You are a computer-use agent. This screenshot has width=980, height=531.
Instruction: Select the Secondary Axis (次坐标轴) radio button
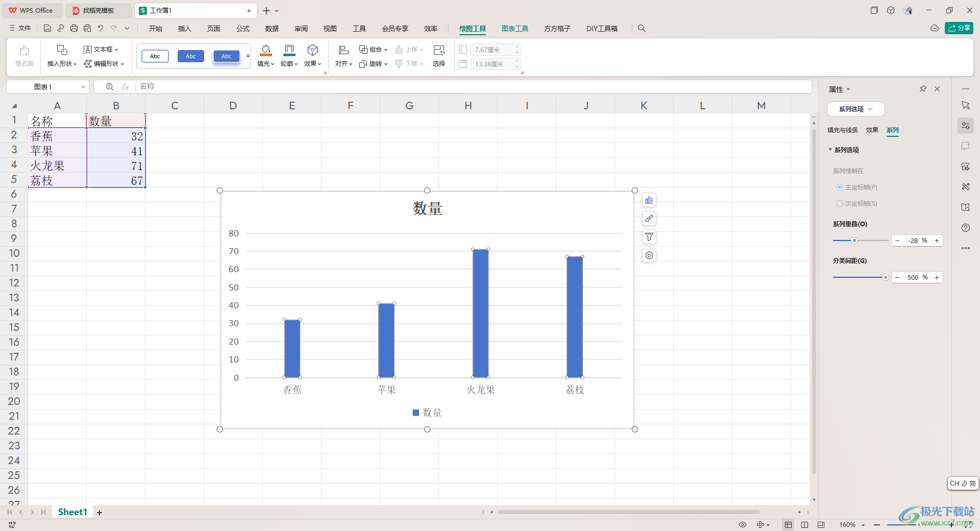[839, 204]
